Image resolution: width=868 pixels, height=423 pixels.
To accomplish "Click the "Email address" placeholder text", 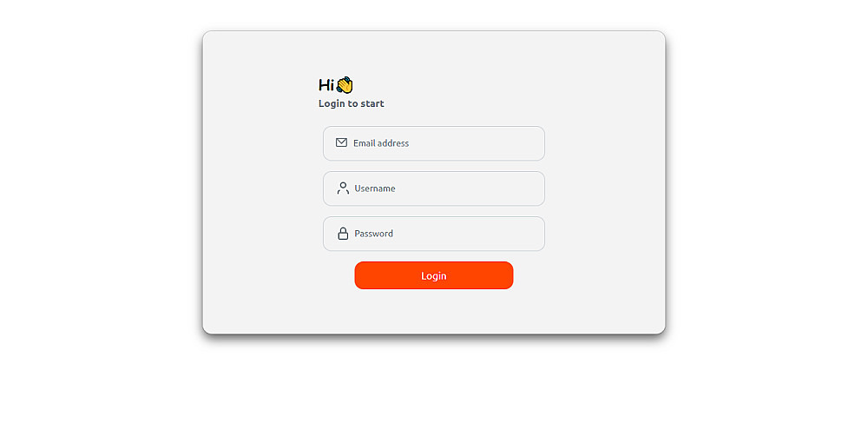I will [381, 142].
